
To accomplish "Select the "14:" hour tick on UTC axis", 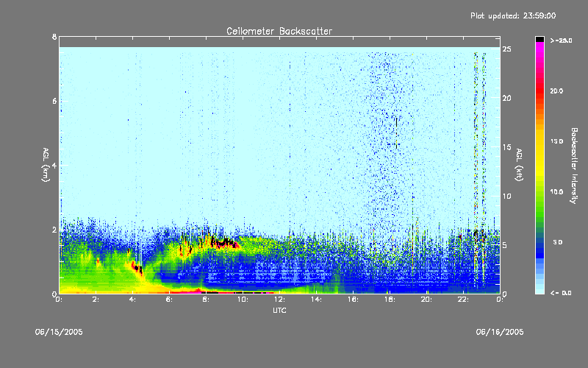I will pos(316,300).
